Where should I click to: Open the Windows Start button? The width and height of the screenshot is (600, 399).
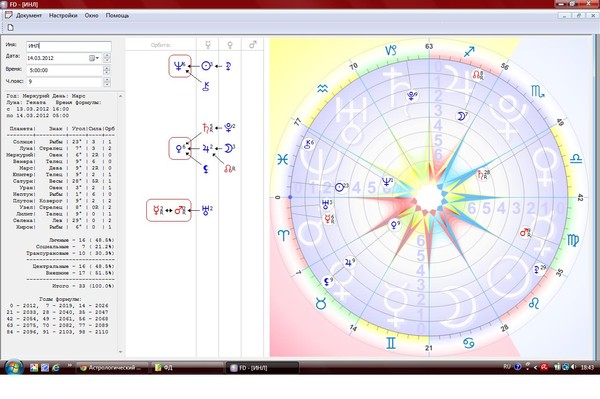[x=13, y=367]
